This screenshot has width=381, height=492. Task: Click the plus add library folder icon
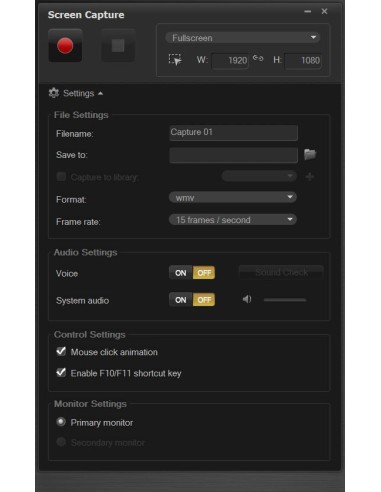(x=310, y=177)
